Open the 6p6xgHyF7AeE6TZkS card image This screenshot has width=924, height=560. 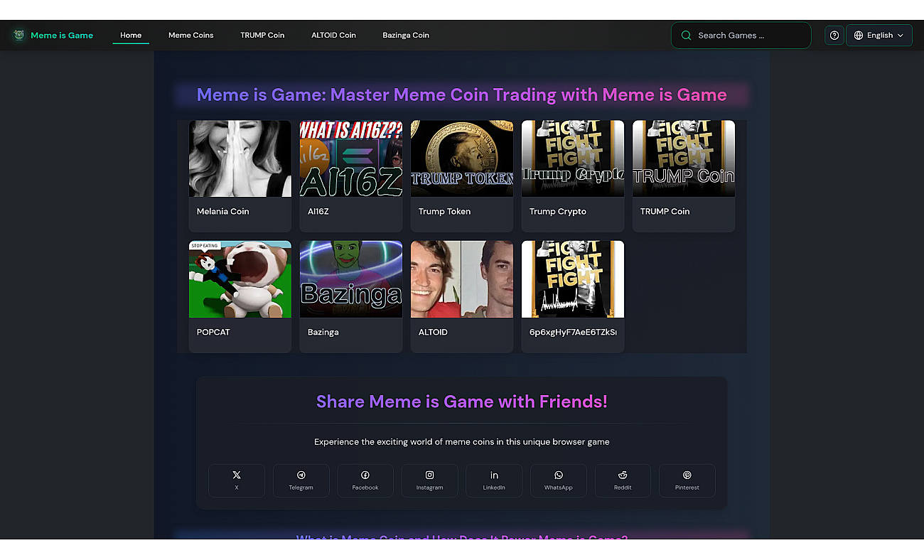tap(573, 279)
